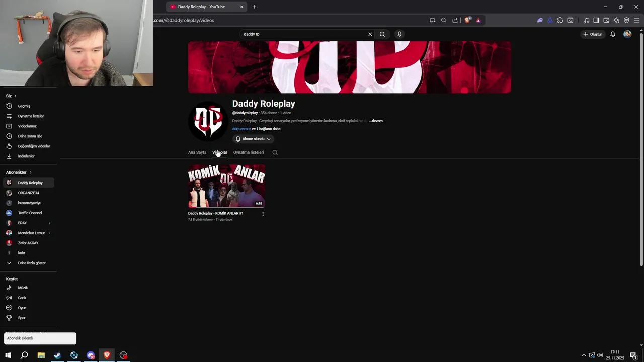Open Steam from the taskbar

pyautogui.click(x=57, y=355)
